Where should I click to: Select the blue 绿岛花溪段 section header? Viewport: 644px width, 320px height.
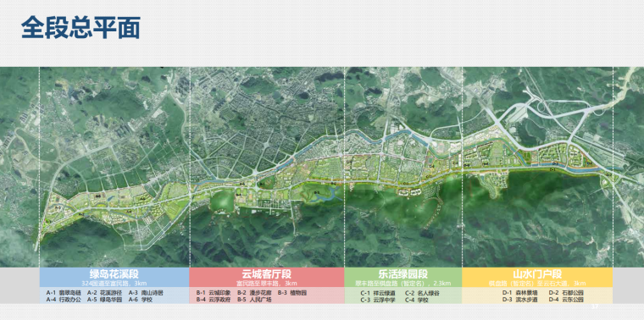pyautogui.click(x=114, y=278)
